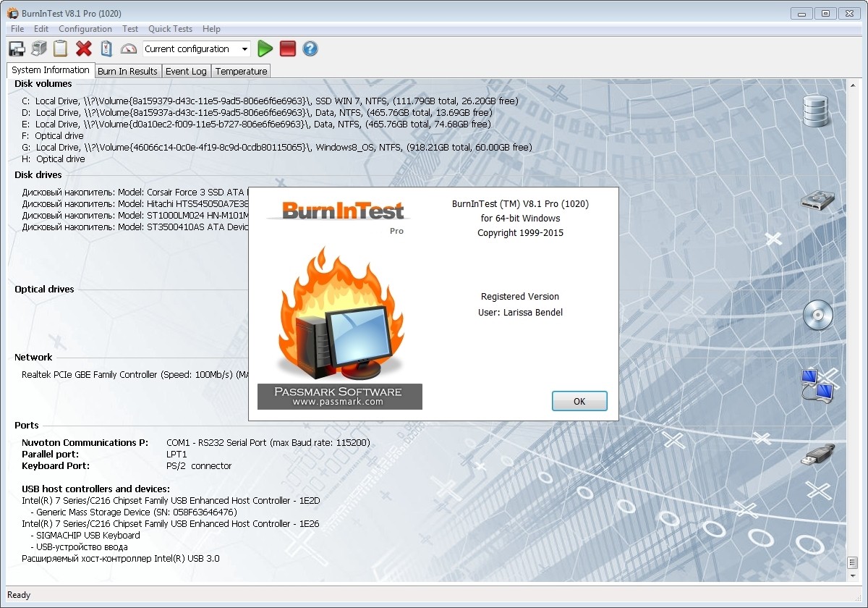Click OK in the About dialog
Screen dimensions: 868x608
579,401
